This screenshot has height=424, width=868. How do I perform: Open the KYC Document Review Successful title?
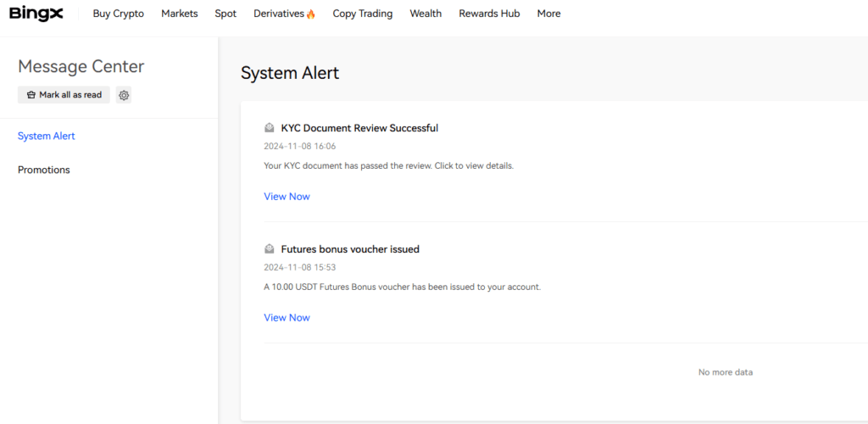pyautogui.click(x=359, y=128)
